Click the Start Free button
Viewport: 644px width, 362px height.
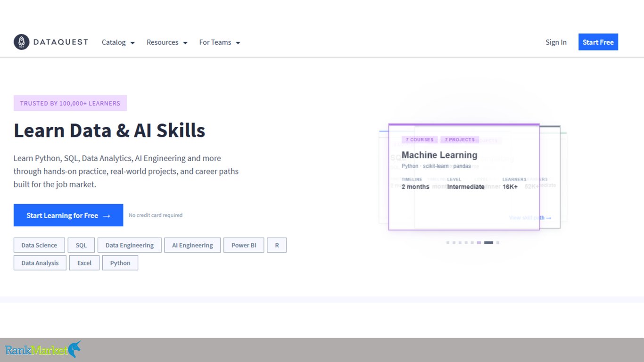[598, 42]
